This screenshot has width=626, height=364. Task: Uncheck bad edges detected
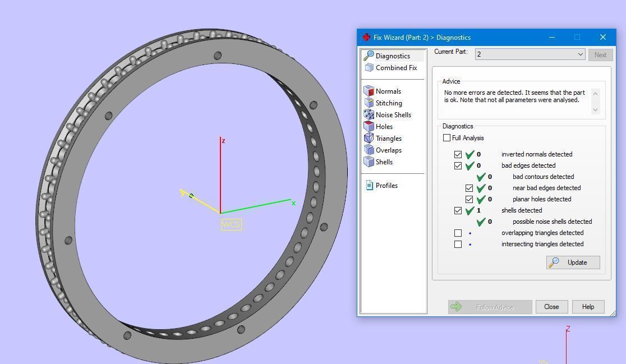(x=458, y=165)
